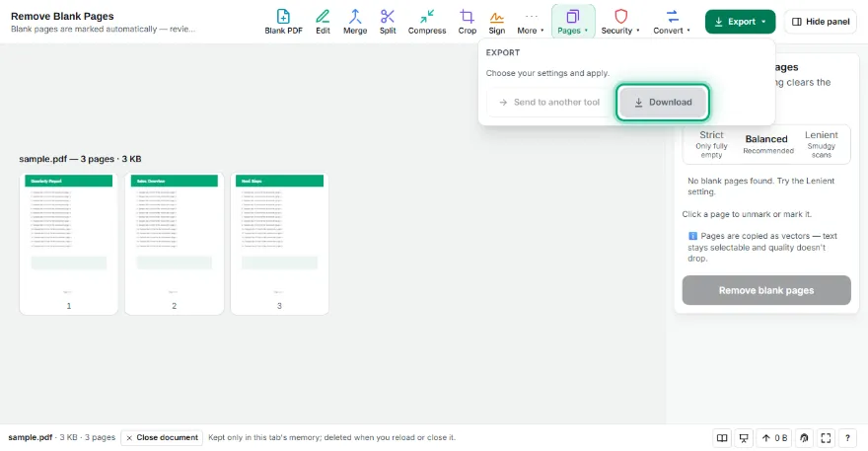Click sample.pdf name in status bar
The width and height of the screenshot is (868, 451).
pos(31,437)
